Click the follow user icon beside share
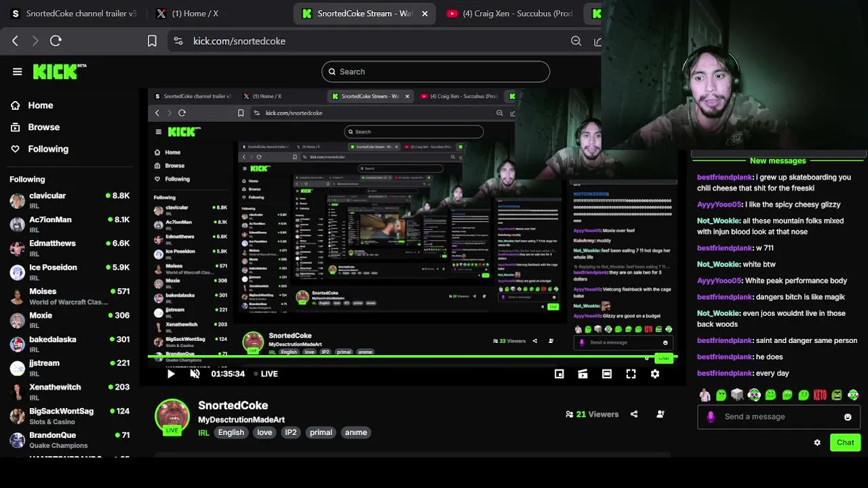The width and height of the screenshot is (868, 488). point(660,414)
